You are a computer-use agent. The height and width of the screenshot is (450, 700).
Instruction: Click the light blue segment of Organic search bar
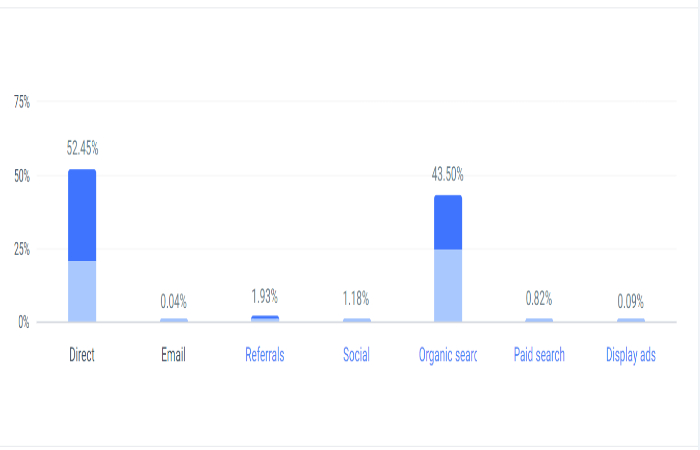448,285
